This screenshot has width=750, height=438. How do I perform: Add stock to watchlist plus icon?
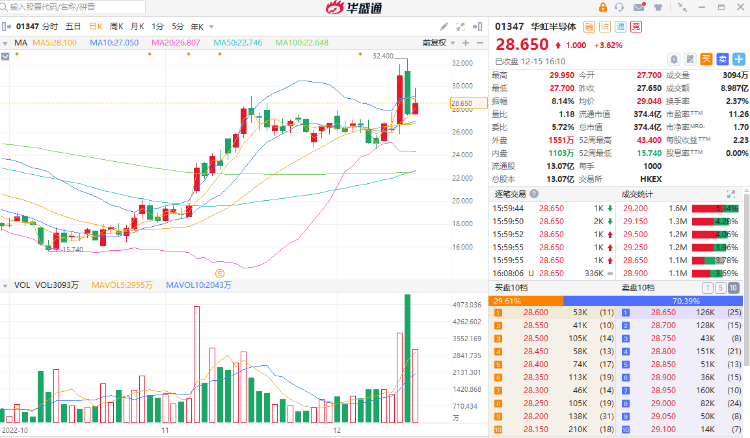[x=739, y=59]
